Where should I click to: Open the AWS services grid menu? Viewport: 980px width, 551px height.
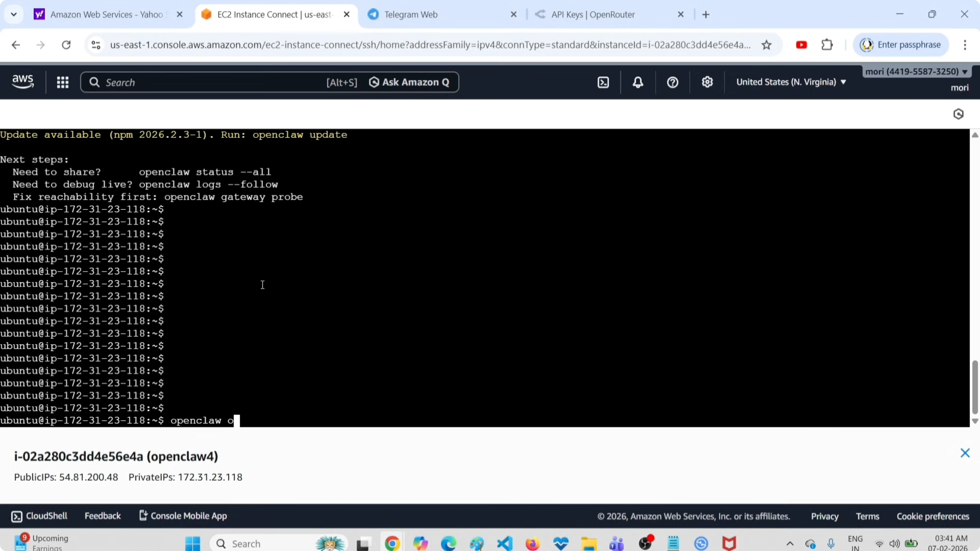point(63,82)
